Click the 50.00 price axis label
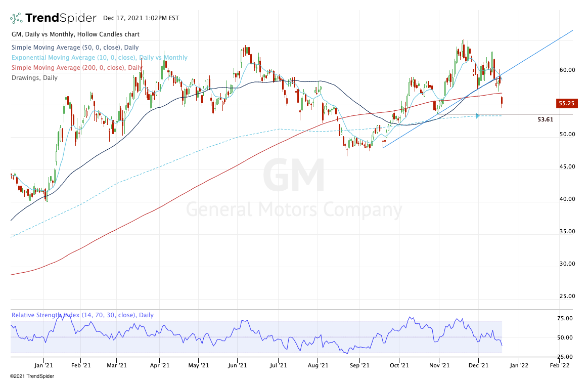The width and height of the screenshot is (588, 381). [x=567, y=134]
